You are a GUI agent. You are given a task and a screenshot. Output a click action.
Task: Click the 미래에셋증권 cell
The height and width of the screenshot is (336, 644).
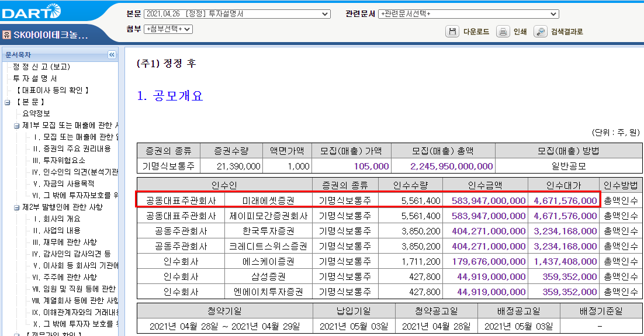pyautogui.click(x=268, y=200)
